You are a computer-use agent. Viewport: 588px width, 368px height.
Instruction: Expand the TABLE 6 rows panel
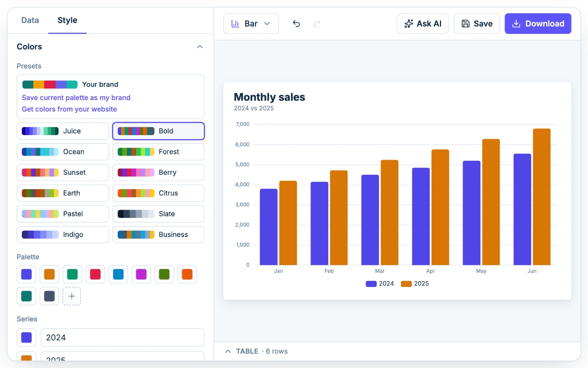(256, 351)
